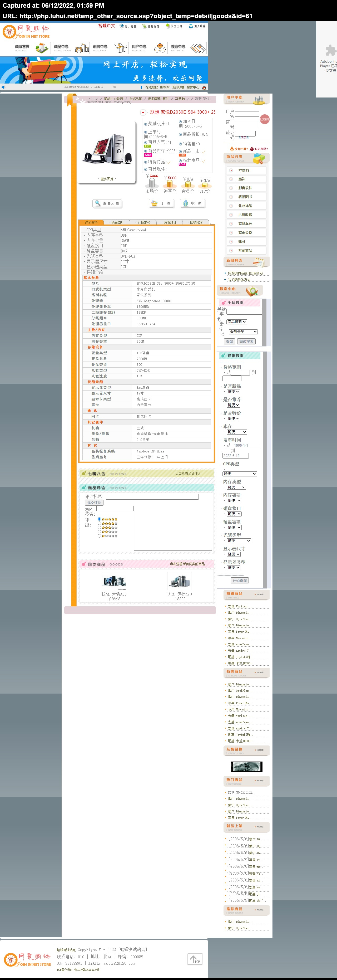The image size is (337, 980).
Task: Switch to the 行情走势 tab
Action: [x=143, y=222]
